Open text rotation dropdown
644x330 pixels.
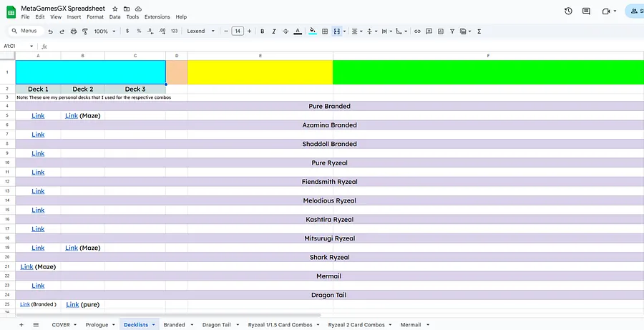click(401, 31)
